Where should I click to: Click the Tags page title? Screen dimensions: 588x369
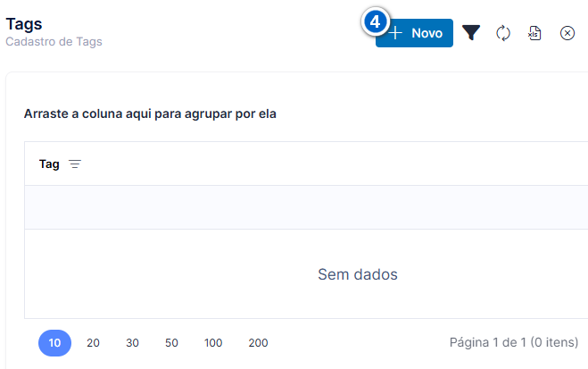(x=24, y=24)
